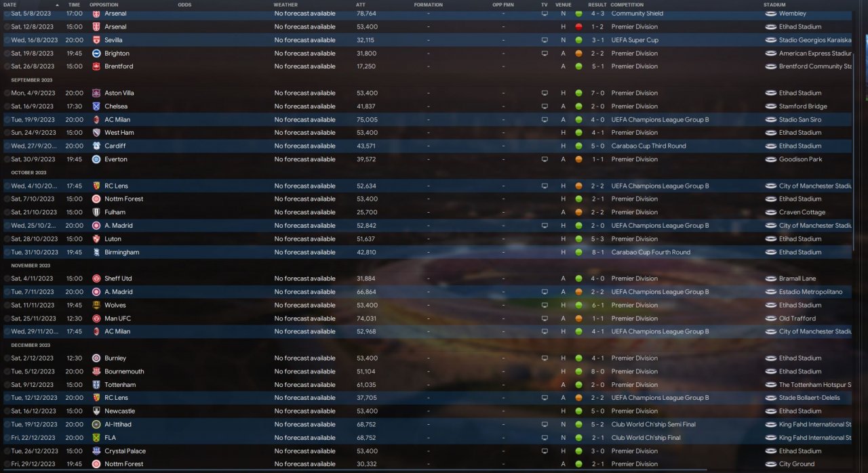Click the Community Shield competition
Image resolution: width=868 pixels, height=473 pixels.
point(637,14)
